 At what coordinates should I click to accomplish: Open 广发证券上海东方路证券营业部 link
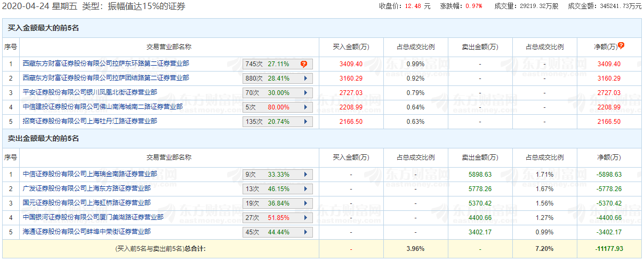tap(86, 188)
